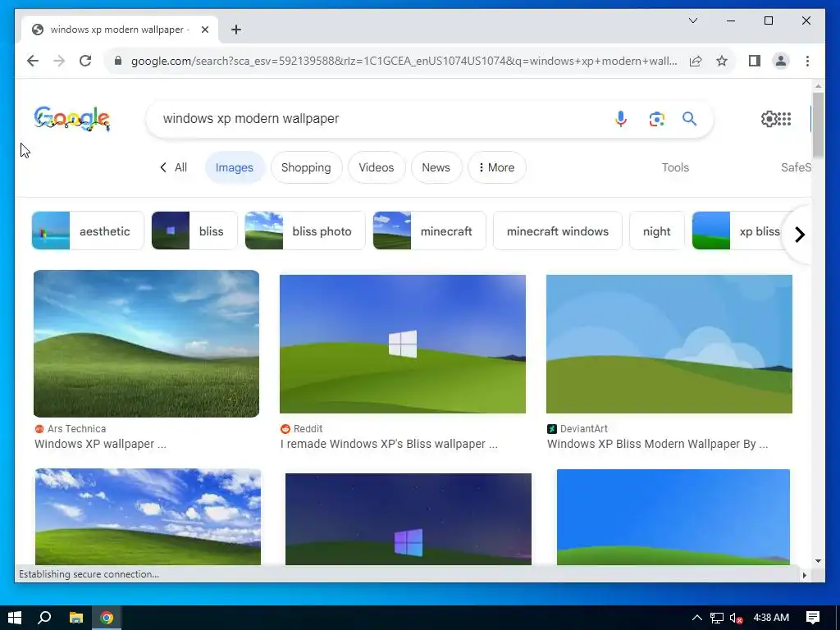The height and width of the screenshot is (630, 840).
Task: Filter by the minecraft chip
Action: 429,231
